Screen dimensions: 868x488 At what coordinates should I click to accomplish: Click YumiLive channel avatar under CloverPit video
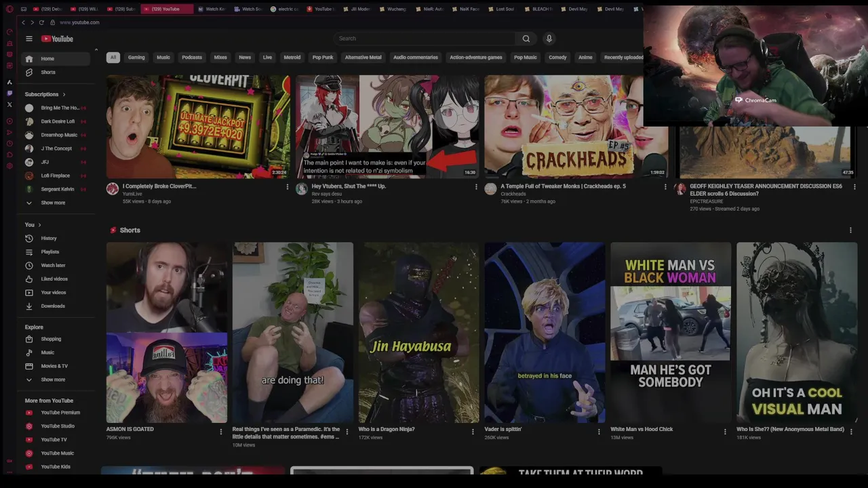113,189
